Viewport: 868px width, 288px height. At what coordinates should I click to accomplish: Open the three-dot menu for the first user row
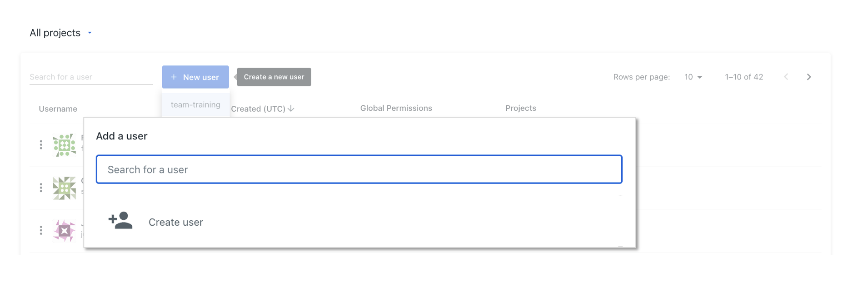[41, 145]
